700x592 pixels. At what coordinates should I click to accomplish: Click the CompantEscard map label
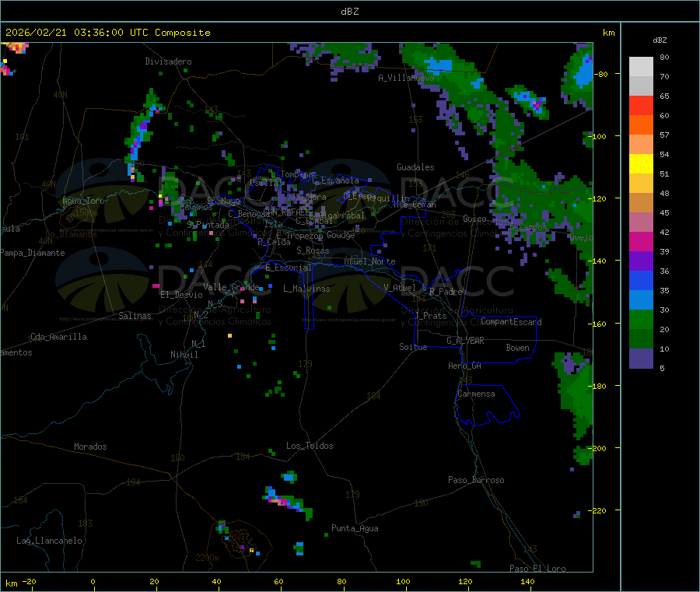[511, 322]
